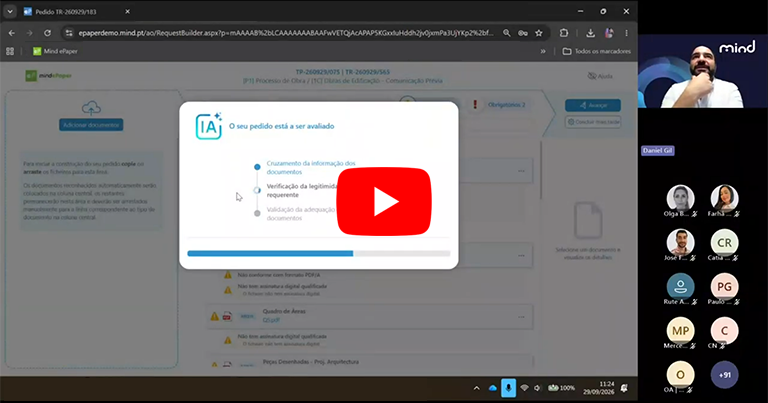This screenshot has width=768, height=403.
Task: Click the evaluation progress bar
Action: click(x=318, y=254)
